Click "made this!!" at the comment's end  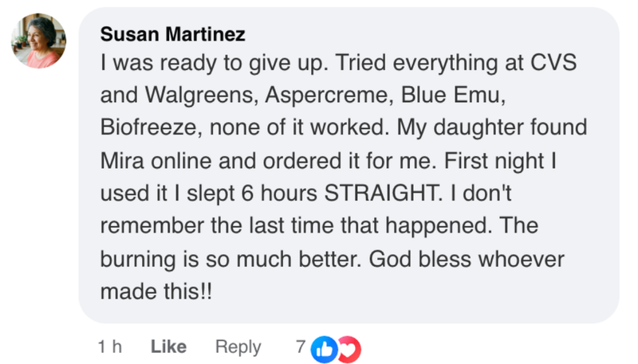coord(157,292)
